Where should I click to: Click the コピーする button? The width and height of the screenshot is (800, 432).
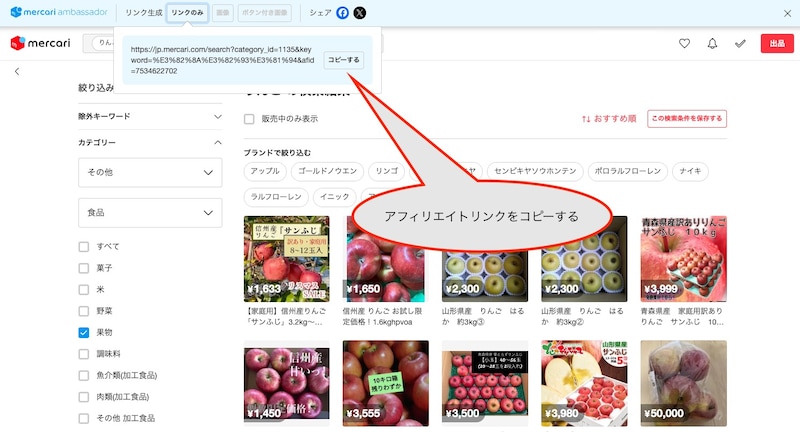343,60
